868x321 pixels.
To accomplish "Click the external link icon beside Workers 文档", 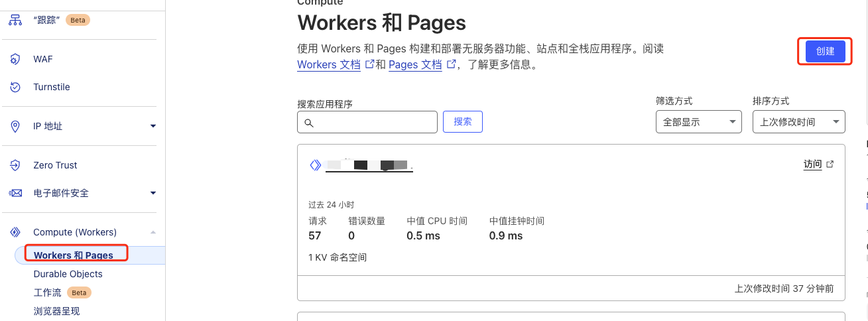I will point(370,64).
